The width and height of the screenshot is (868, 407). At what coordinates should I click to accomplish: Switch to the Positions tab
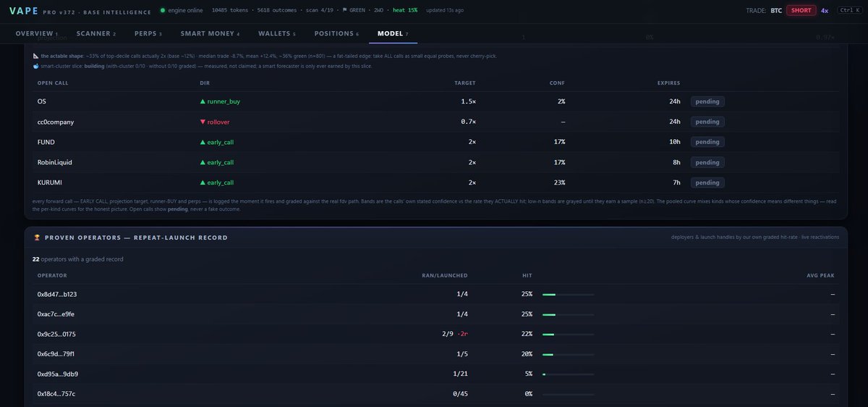336,33
